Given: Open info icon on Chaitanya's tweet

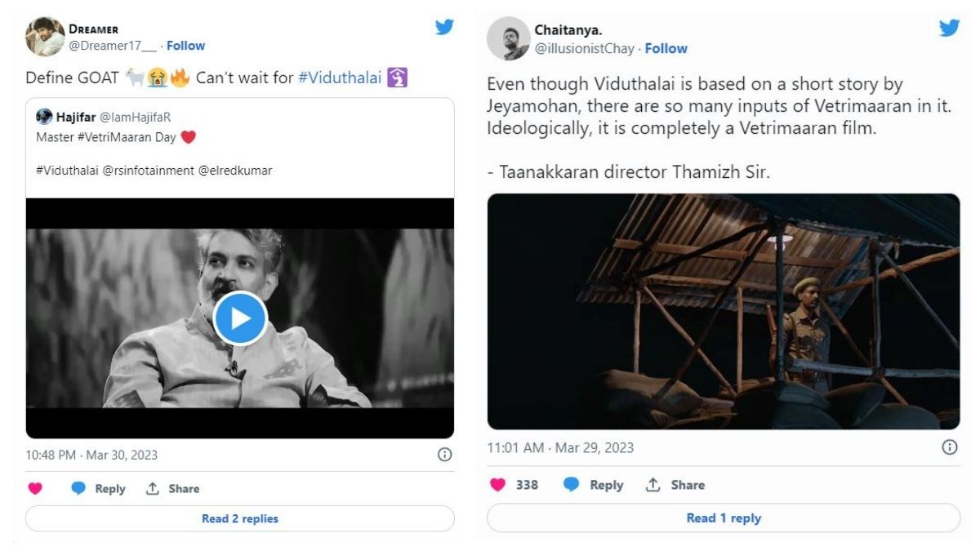Looking at the screenshot, I should 950,447.
